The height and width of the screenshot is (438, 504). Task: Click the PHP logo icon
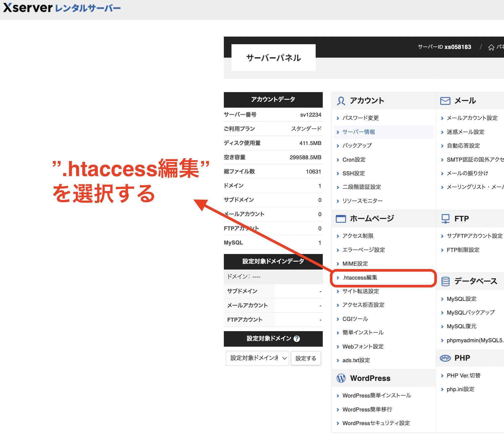click(445, 358)
